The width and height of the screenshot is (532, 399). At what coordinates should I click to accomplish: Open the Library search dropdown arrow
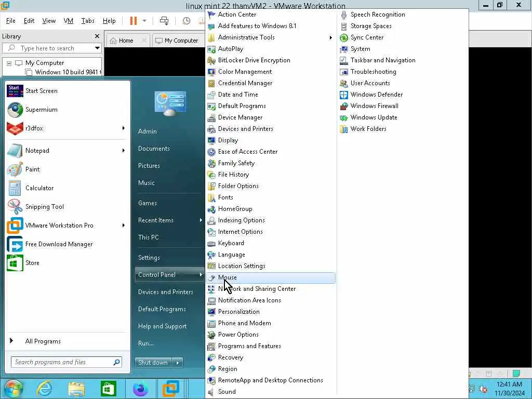coord(97,48)
